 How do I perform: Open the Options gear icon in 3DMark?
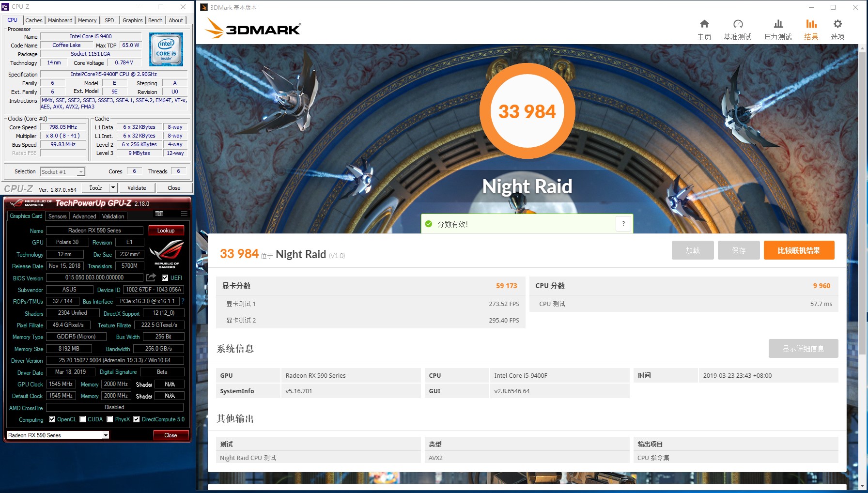tap(837, 24)
